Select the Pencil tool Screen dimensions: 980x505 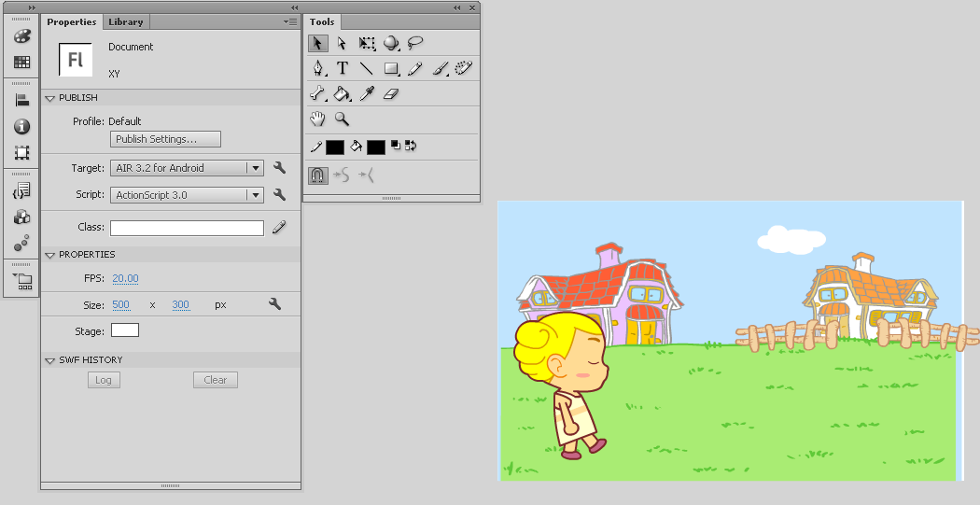tap(415, 68)
